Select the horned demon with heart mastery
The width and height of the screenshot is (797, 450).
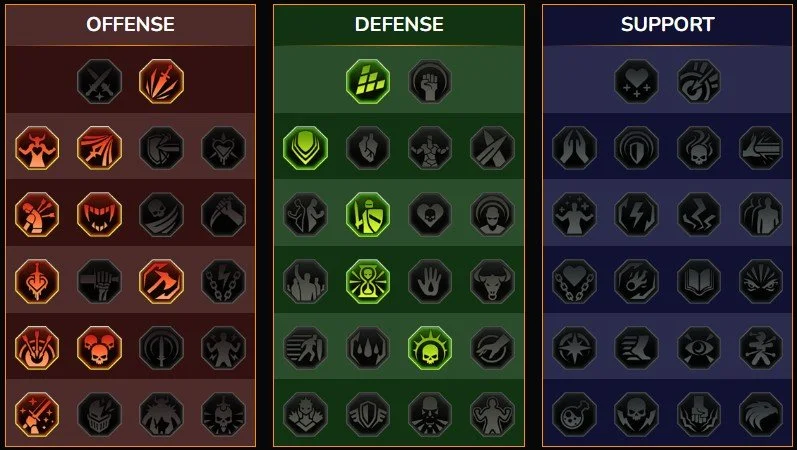click(x=37, y=148)
